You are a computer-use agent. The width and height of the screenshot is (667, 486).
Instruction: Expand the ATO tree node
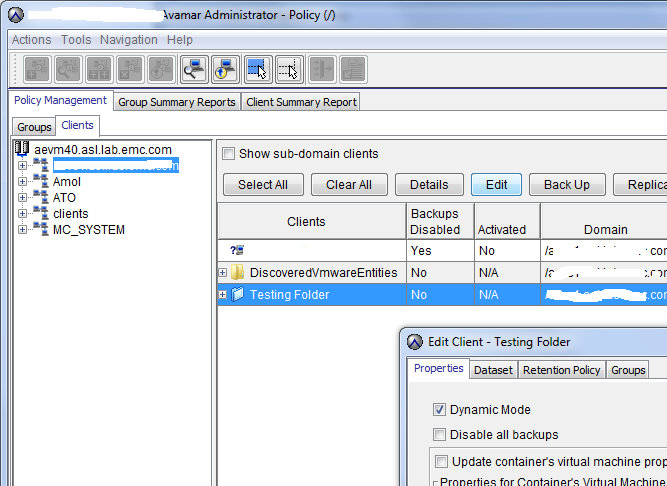click(22, 197)
